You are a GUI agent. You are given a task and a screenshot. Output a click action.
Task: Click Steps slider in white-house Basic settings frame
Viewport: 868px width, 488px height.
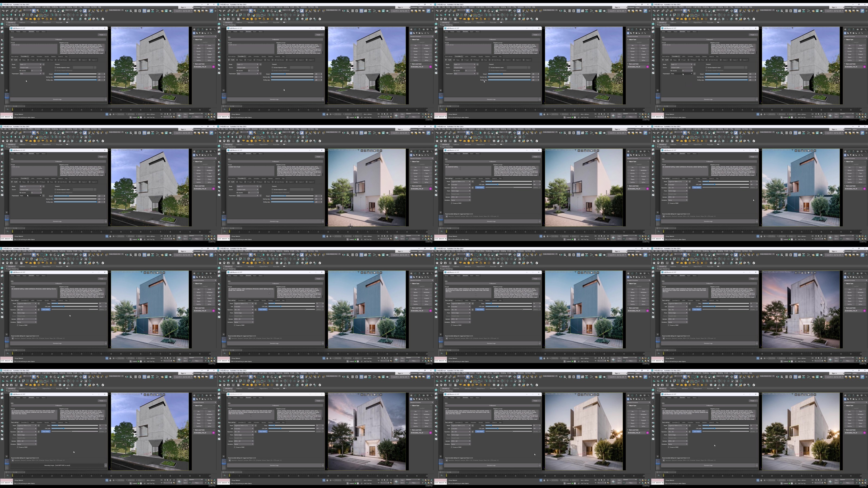click(x=509, y=182)
